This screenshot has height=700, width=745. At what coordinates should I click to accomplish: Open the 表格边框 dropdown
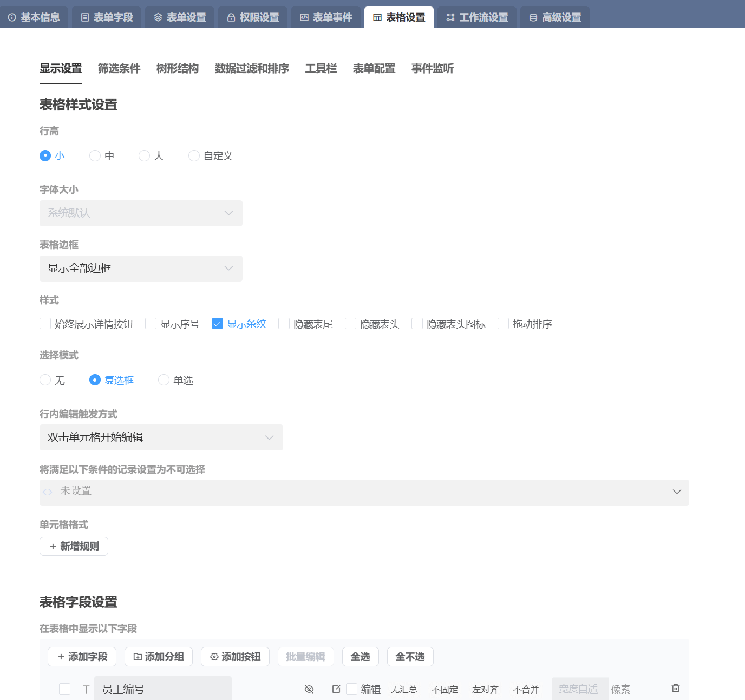[x=141, y=269]
